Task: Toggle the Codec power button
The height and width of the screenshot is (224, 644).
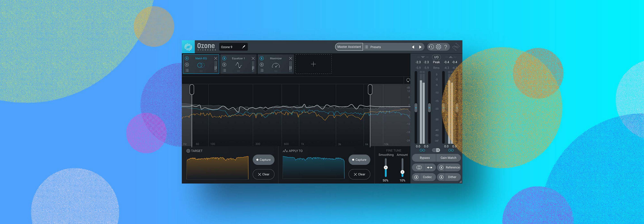Action: [416, 177]
